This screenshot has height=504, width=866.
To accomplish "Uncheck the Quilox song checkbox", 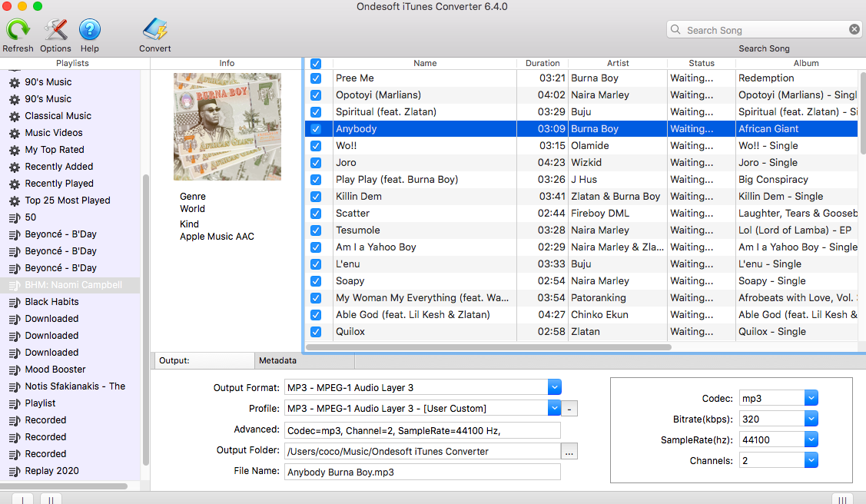I will coord(315,332).
